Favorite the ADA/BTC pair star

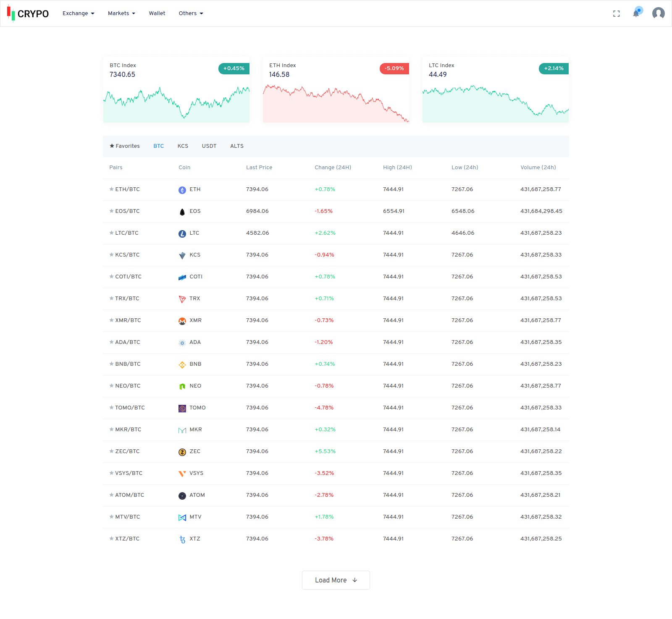112,342
